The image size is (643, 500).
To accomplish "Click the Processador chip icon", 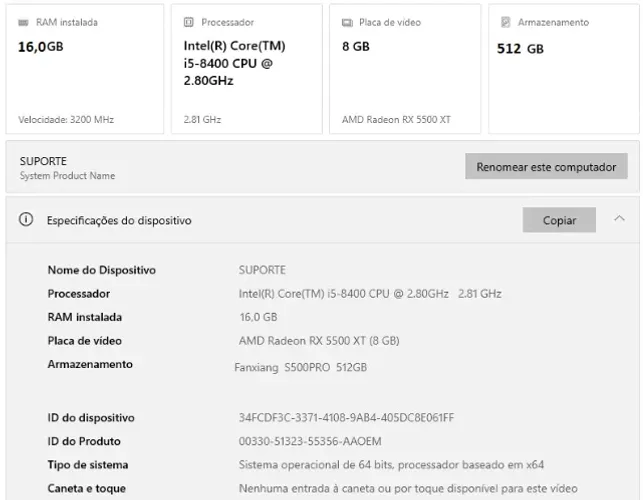I will click(189, 22).
